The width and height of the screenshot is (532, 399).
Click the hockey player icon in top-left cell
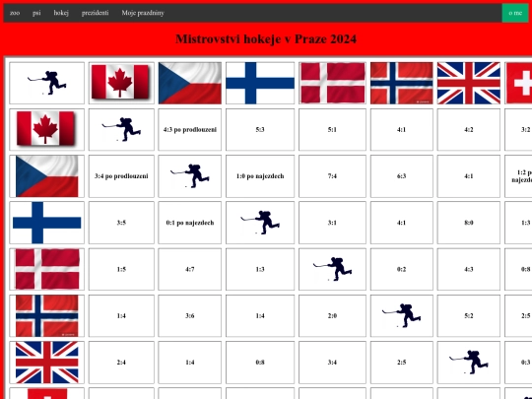(x=46, y=83)
